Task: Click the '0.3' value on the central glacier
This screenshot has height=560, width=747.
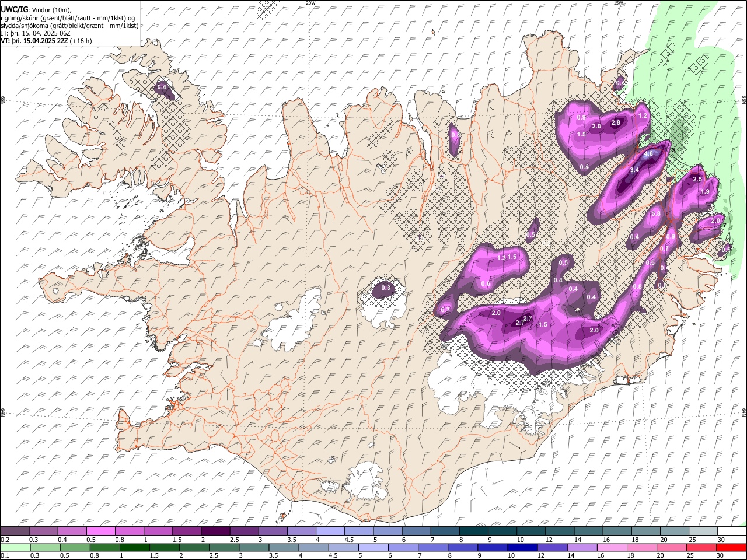Action: 386,288
